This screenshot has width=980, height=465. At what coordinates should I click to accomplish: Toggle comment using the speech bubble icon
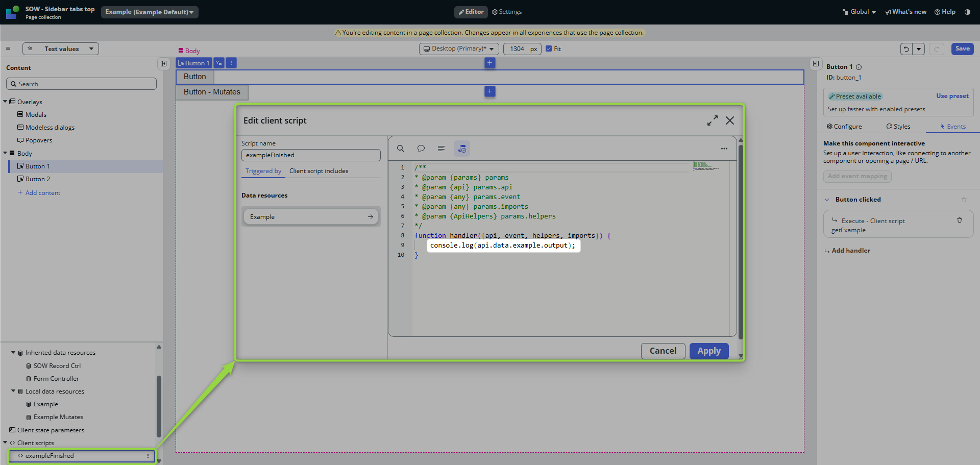pos(421,149)
